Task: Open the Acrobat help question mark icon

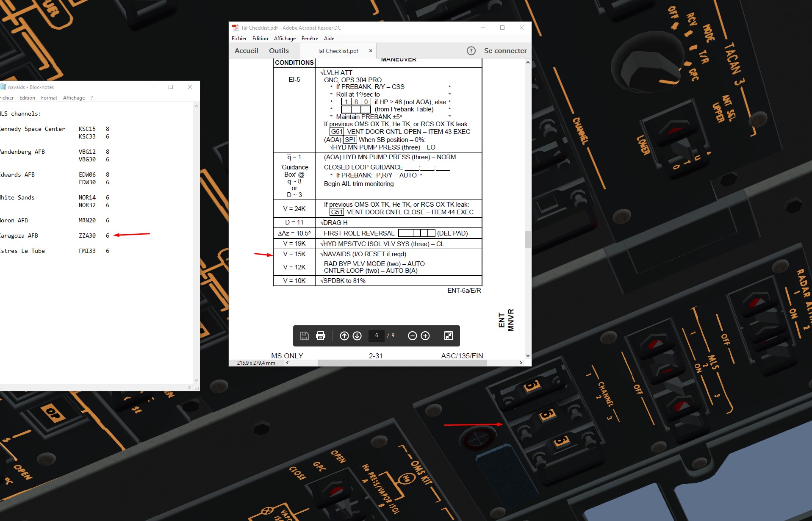Action: [471, 51]
